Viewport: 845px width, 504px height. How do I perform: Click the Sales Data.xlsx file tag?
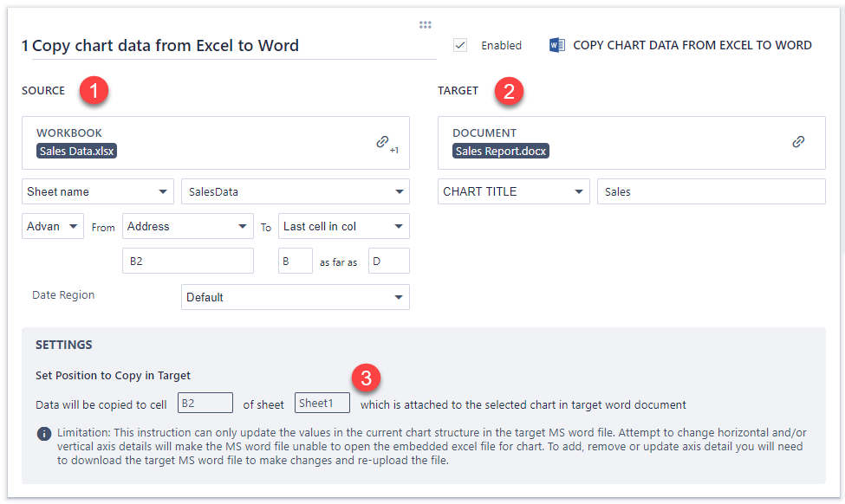pos(77,151)
